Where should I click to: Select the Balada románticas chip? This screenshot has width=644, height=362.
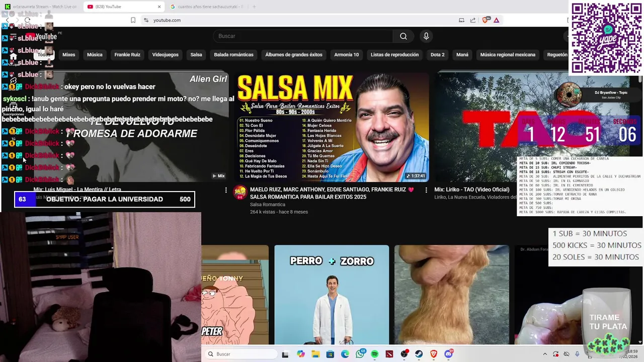(x=233, y=55)
